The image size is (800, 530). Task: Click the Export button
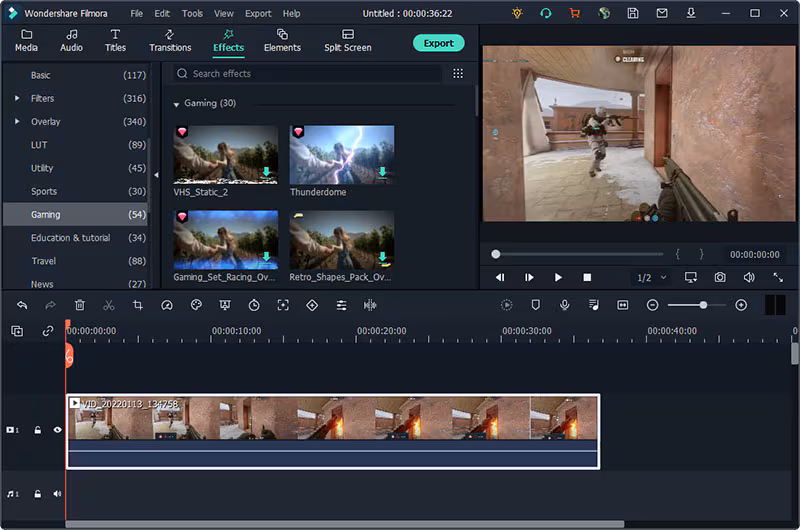click(438, 43)
